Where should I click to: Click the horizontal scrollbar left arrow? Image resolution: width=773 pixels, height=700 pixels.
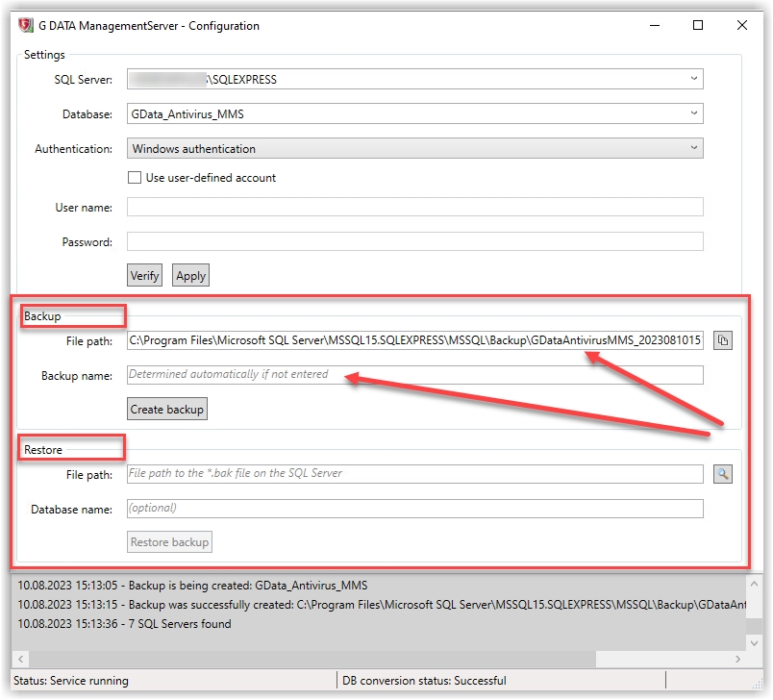[x=21, y=659]
